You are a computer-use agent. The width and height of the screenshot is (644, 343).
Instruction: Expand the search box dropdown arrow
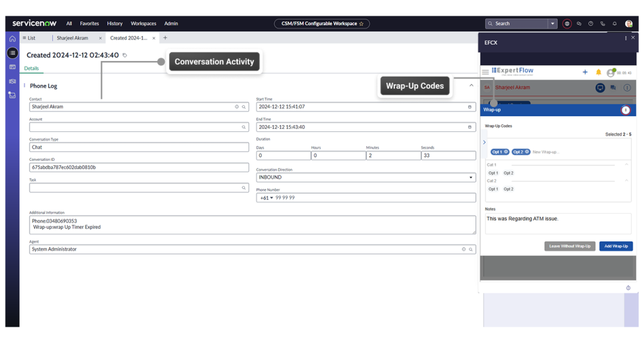[x=553, y=24]
